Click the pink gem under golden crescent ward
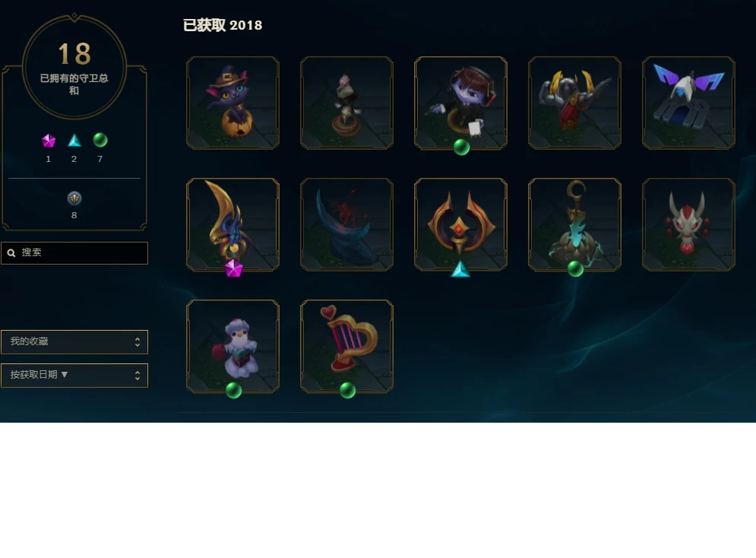 click(x=233, y=268)
